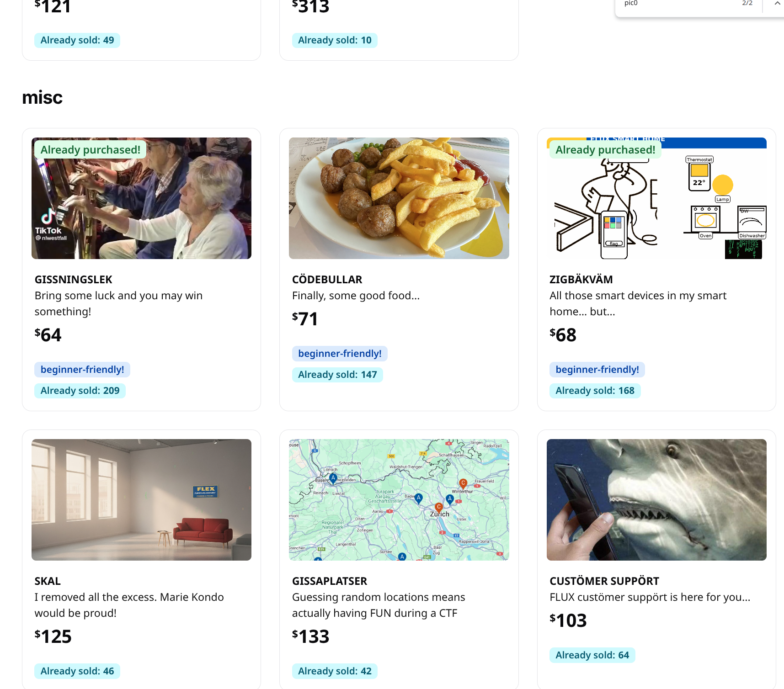Click the GISSAPLATSER challenge title
This screenshot has width=784, height=689.
(x=330, y=581)
